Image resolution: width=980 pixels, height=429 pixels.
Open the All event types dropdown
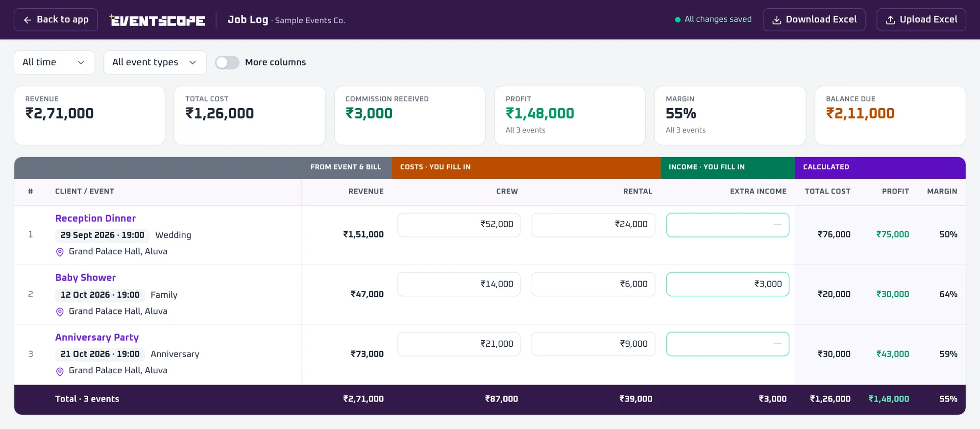(x=155, y=62)
